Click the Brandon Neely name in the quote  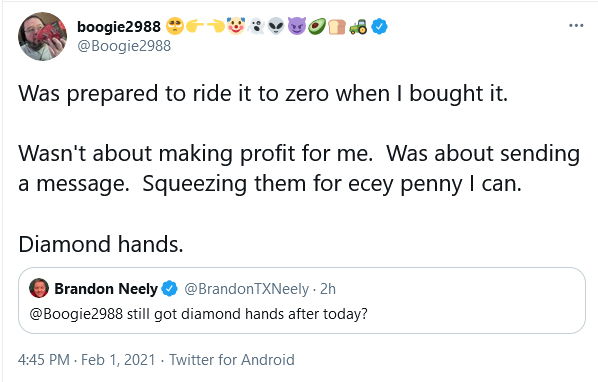pyautogui.click(x=106, y=289)
